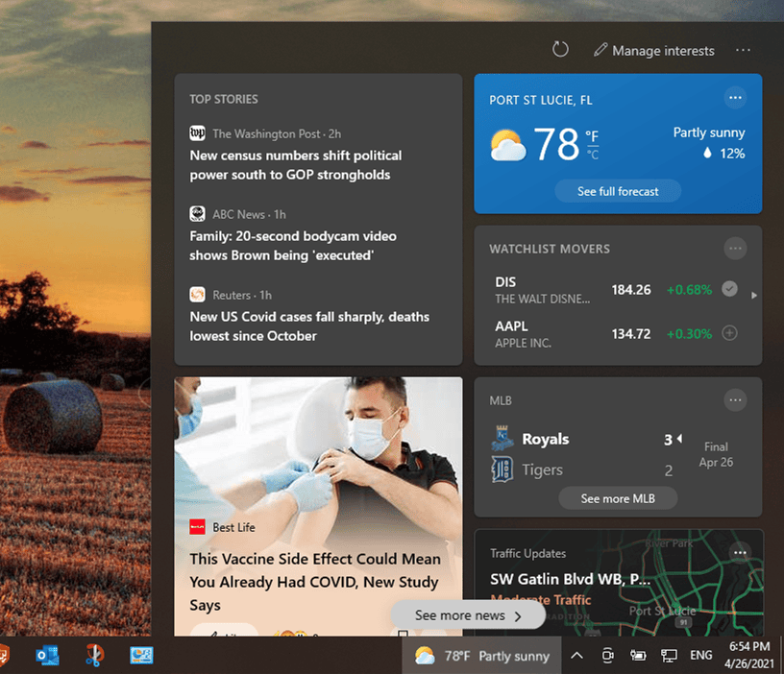Remove DIS from watchlist checkmark

[729, 289]
